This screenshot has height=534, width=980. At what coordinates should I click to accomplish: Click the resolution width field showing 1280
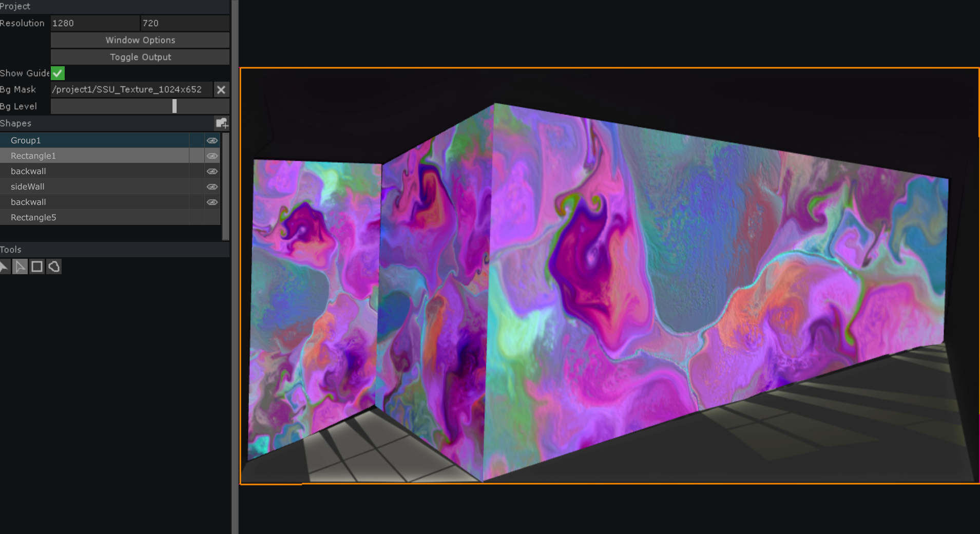[x=94, y=23]
